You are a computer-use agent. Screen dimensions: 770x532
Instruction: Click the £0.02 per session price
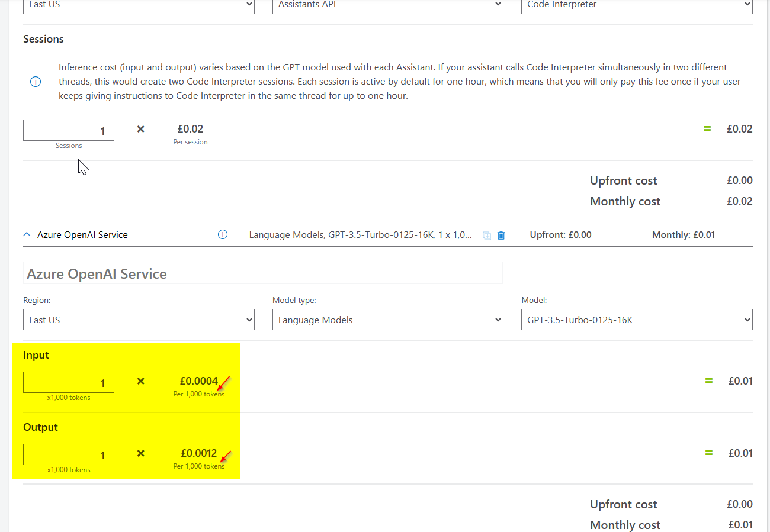tap(190, 128)
